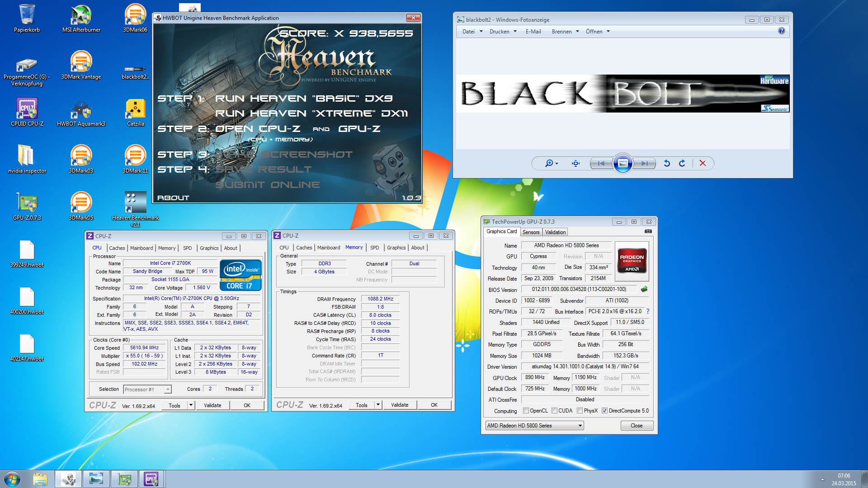Click Validate in the left CPU-Z window
This screenshot has width=868, height=488.
tap(212, 405)
